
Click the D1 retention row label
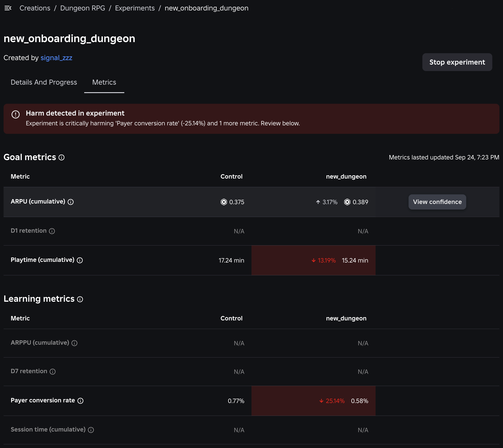tap(29, 231)
